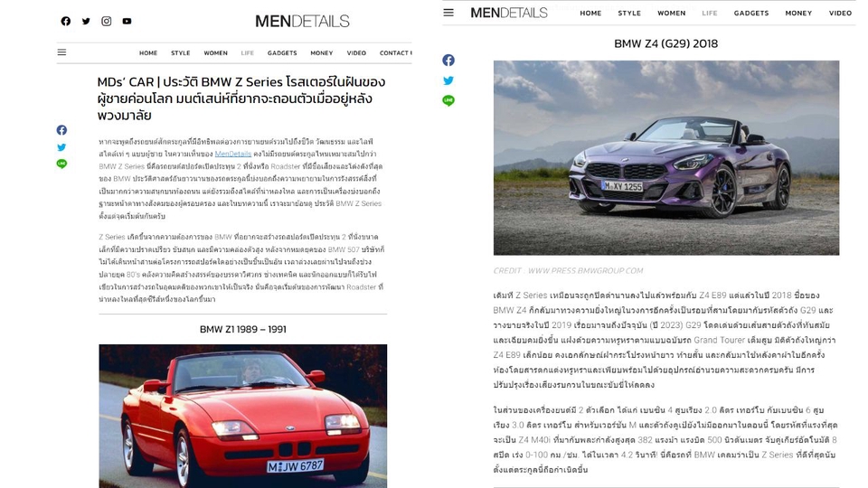Open WOMEN in right navigation bar
This screenshot has width=868, height=488.
(x=672, y=14)
